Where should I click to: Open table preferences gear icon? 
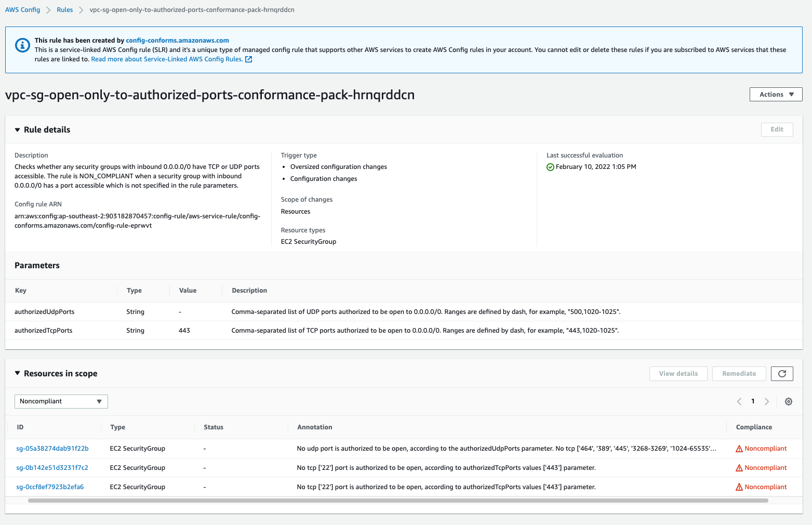click(x=789, y=402)
